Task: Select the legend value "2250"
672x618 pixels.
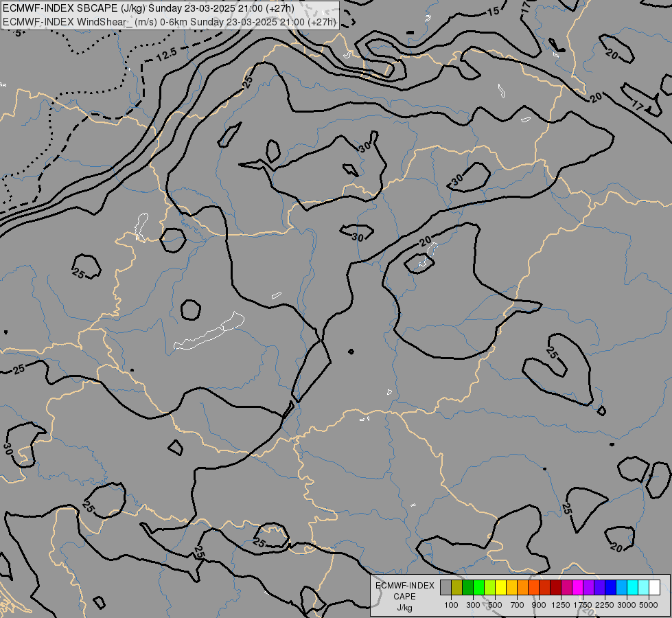Action: 604,605
